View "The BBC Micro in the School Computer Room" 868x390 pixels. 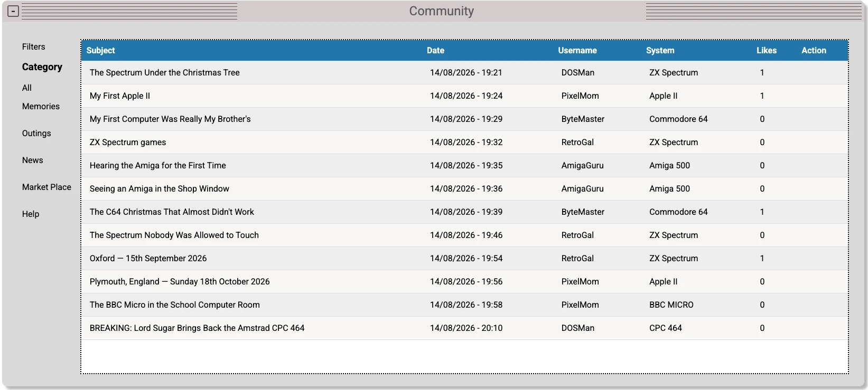click(x=175, y=305)
